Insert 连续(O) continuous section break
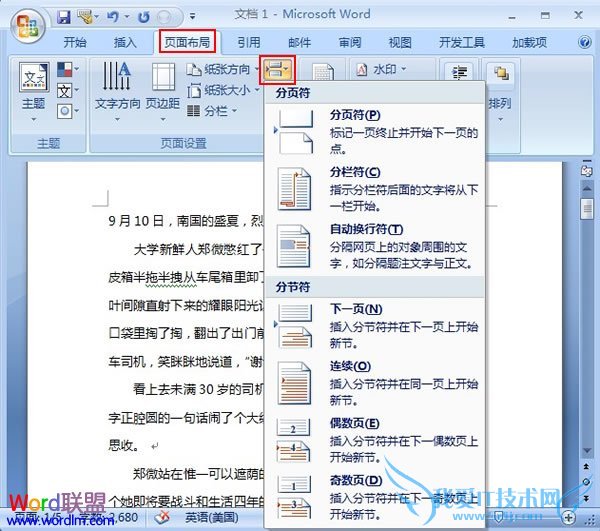Viewport: 600px width, 531px height. [x=375, y=383]
